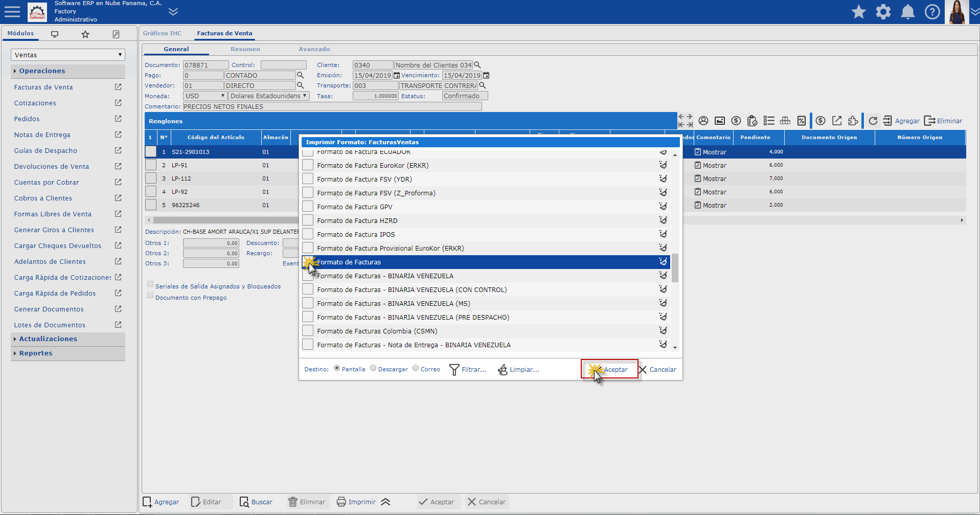980x515 pixels.
Task: Click Eliminar in Renglones toolbar
Action: tap(943, 121)
